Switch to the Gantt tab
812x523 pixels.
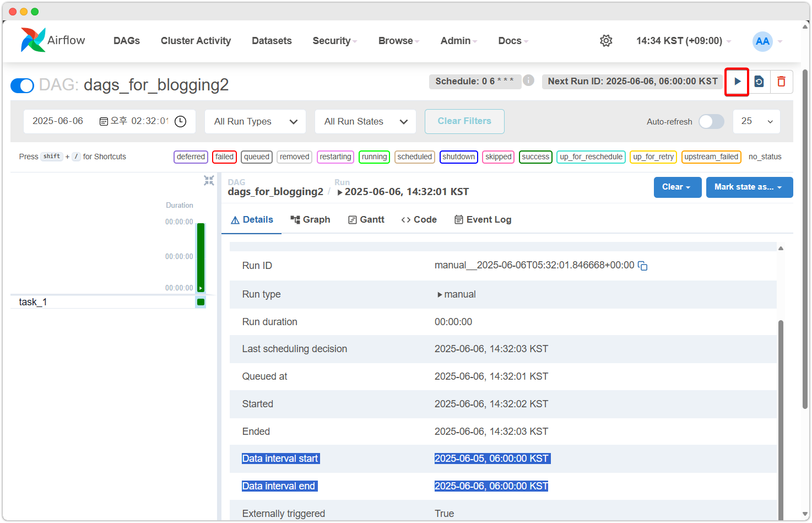tap(366, 220)
